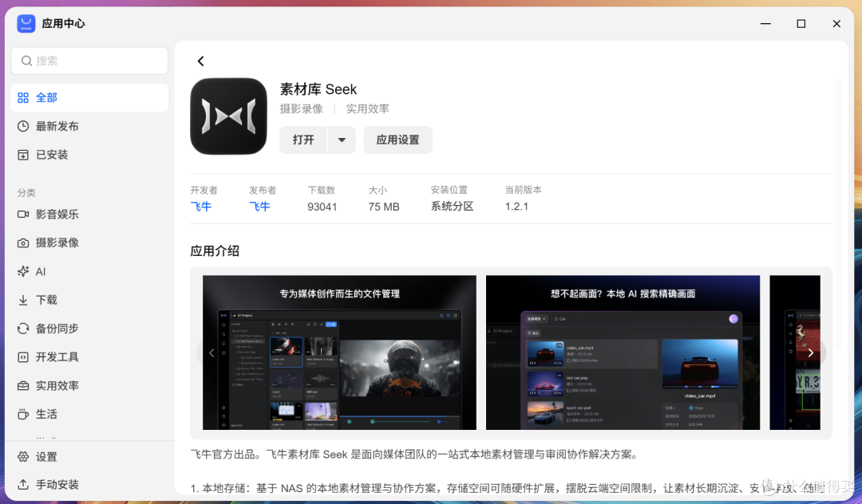
Task: Show the next screenshot with right arrow
Action: pyautogui.click(x=811, y=353)
